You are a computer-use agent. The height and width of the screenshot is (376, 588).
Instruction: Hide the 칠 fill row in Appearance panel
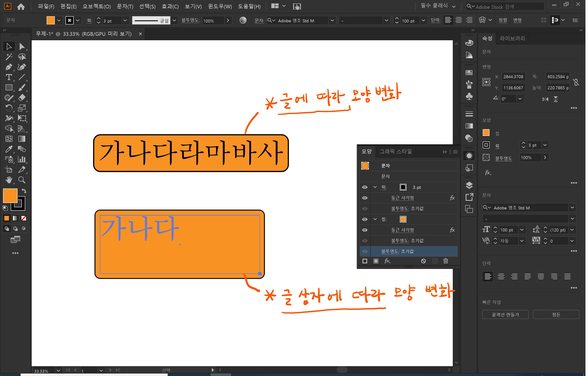365,219
